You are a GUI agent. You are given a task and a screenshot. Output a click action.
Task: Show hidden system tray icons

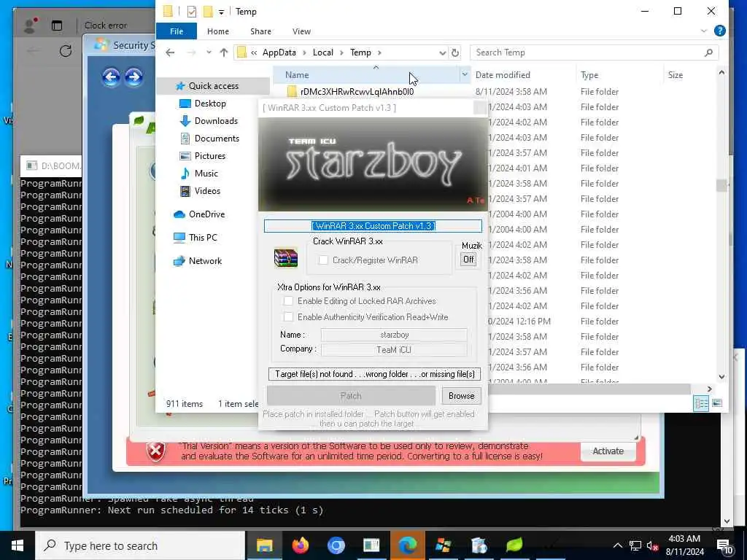click(617, 545)
